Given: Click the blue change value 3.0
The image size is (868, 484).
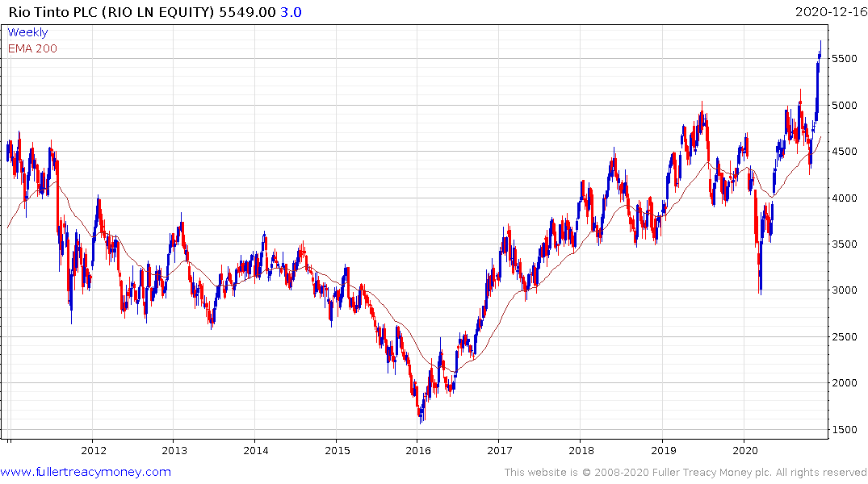Looking at the screenshot, I should (291, 12).
